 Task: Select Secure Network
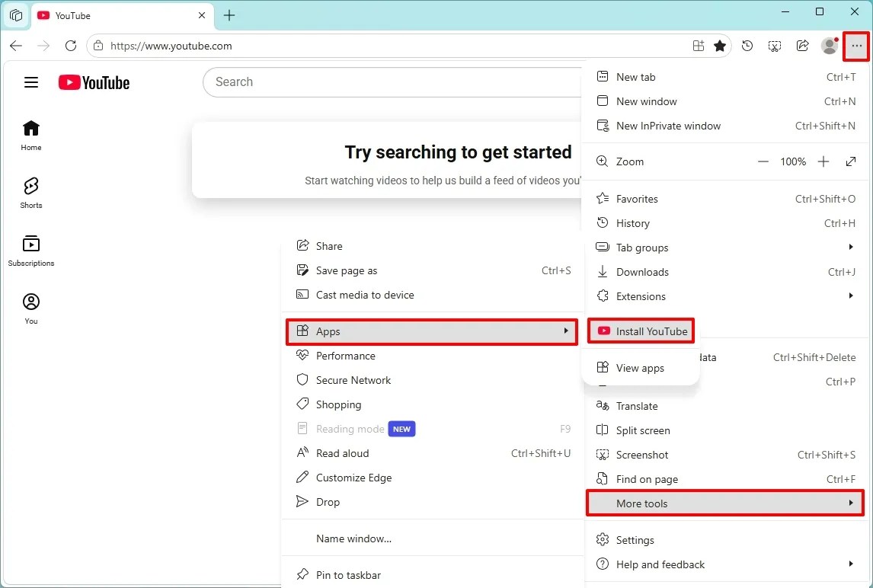(432, 380)
